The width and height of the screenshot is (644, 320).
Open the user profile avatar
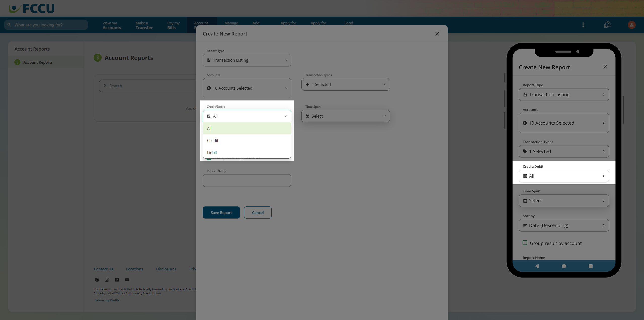(631, 25)
